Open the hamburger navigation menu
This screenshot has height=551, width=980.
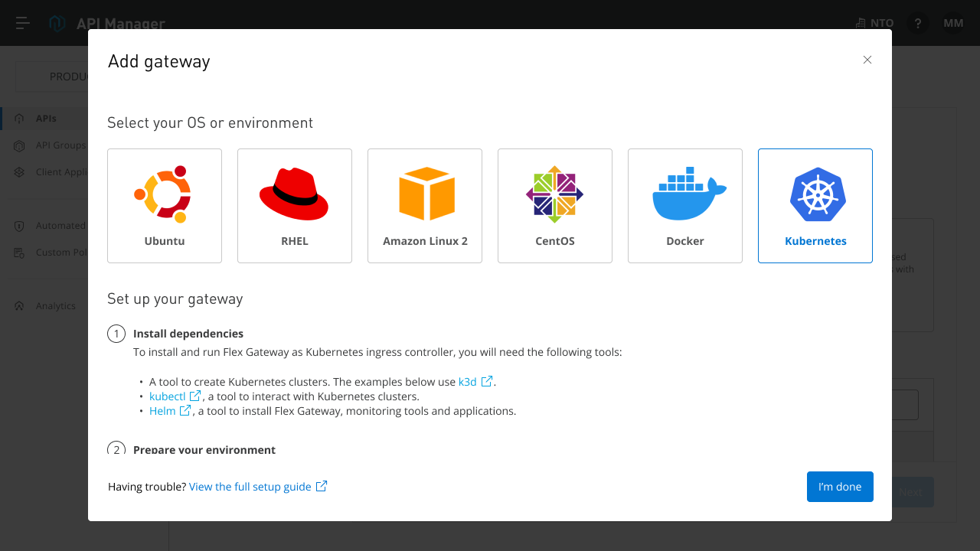pos(23,23)
